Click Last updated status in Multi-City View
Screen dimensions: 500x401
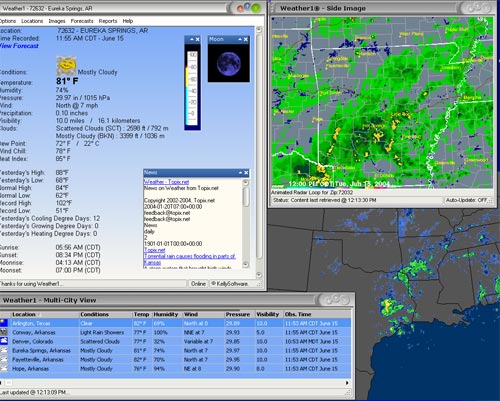tap(33, 392)
